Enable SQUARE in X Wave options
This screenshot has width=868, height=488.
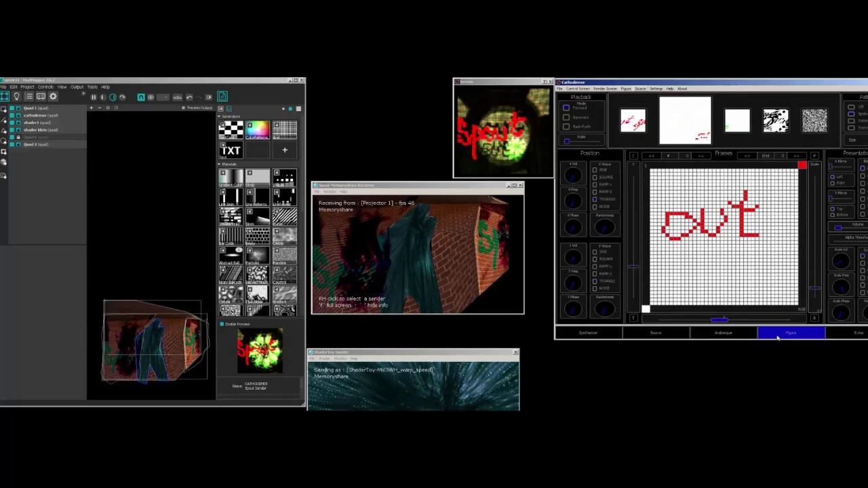tap(595, 178)
